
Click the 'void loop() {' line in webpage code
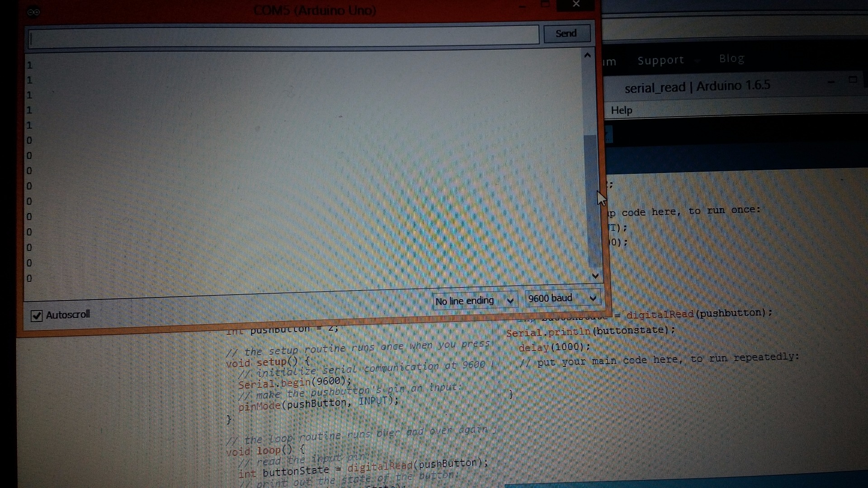pyautogui.click(x=265, y=451)
